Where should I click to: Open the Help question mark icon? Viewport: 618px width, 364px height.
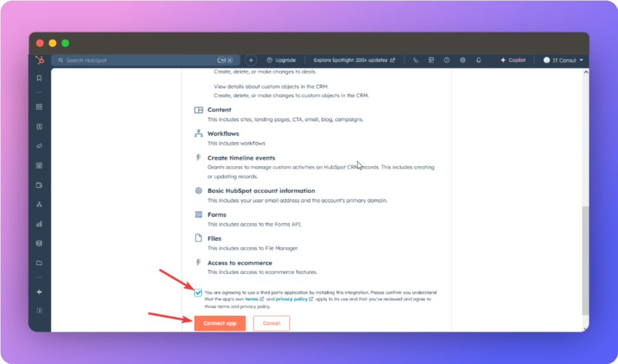pyautogui.click(x=447, y=60)
